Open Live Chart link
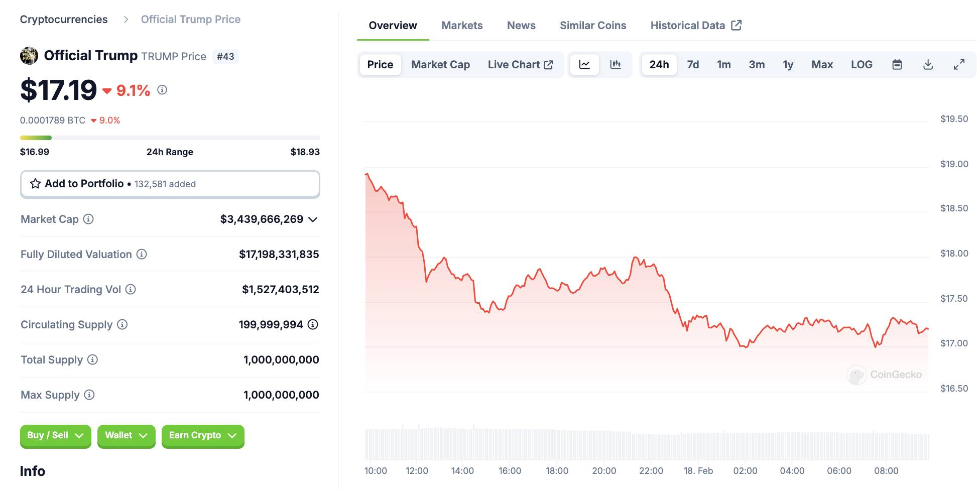This screenshot has height=490, width=980. coord(520,64)
